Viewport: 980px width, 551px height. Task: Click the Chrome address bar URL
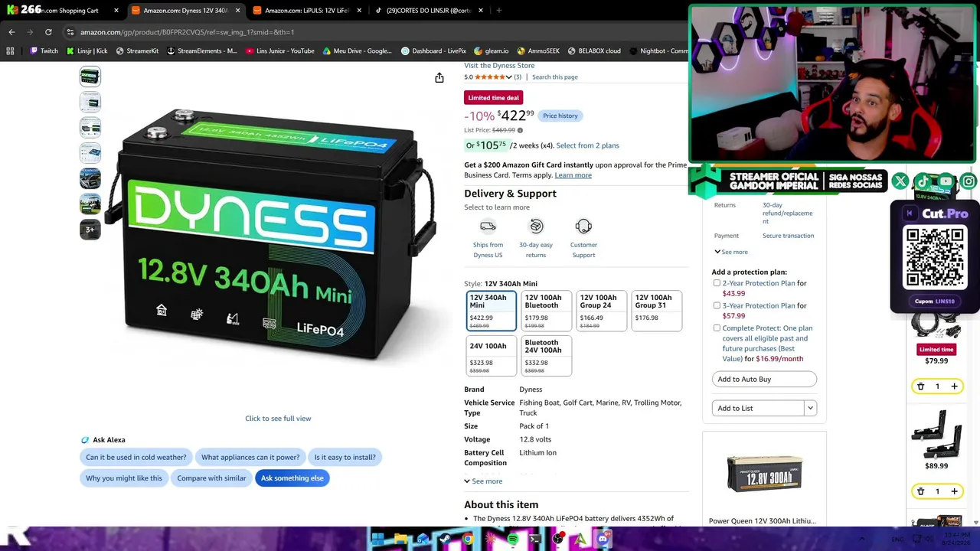188,32
